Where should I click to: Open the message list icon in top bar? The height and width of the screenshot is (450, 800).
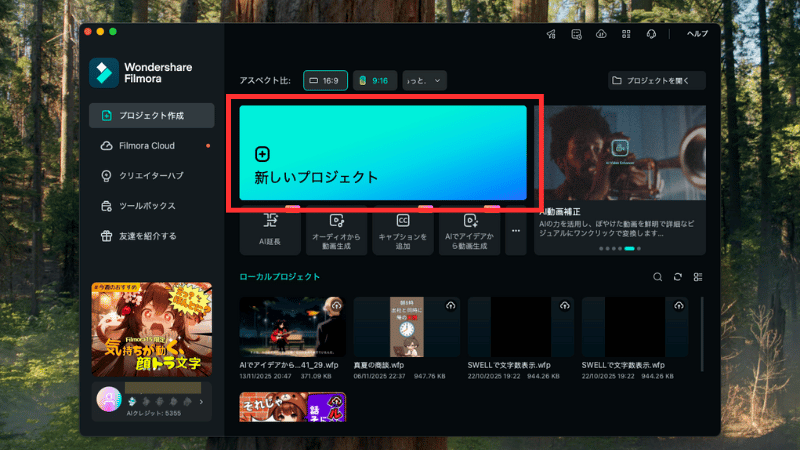[x=576, y=34]
